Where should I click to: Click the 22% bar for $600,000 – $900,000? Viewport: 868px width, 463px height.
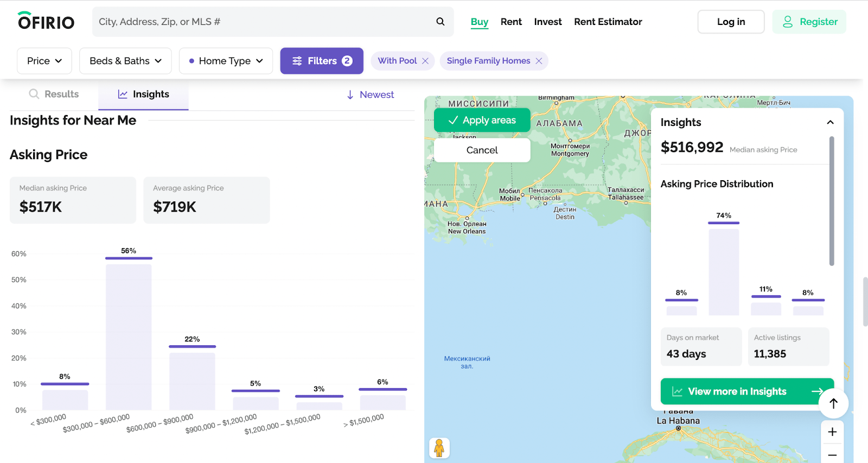pos(192,381)
